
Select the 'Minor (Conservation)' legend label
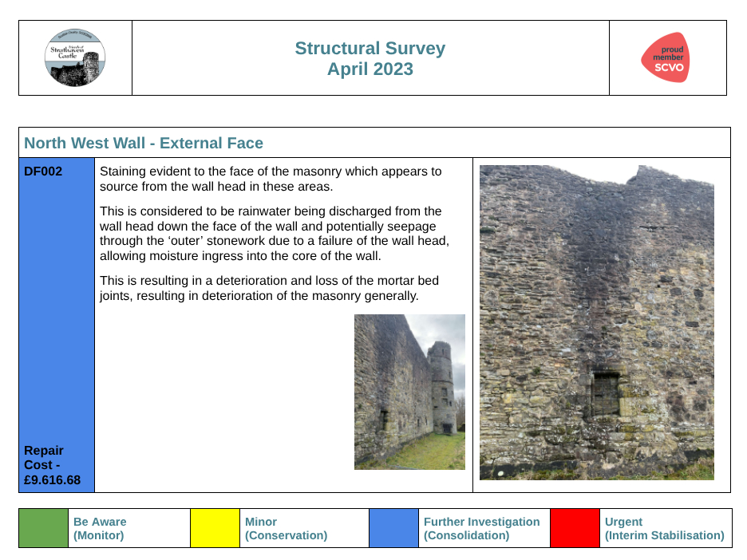click(x=286, y=528)
